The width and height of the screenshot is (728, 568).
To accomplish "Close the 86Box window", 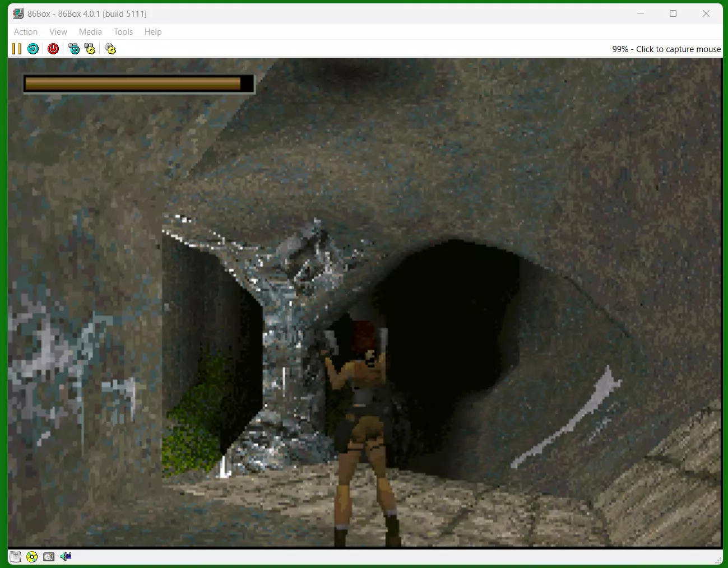I will click(x=706, y=13).
